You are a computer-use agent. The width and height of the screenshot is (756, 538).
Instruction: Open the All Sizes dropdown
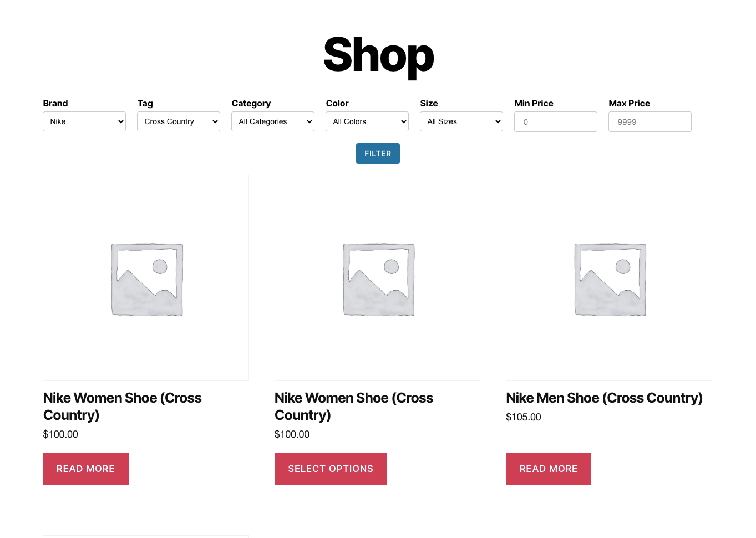tap(461, 121)
